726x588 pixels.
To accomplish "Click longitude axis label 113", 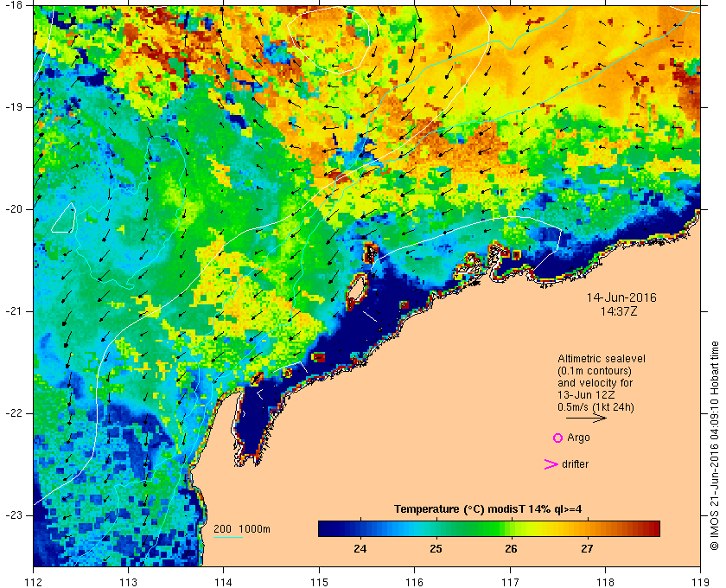I will (128, 582).
